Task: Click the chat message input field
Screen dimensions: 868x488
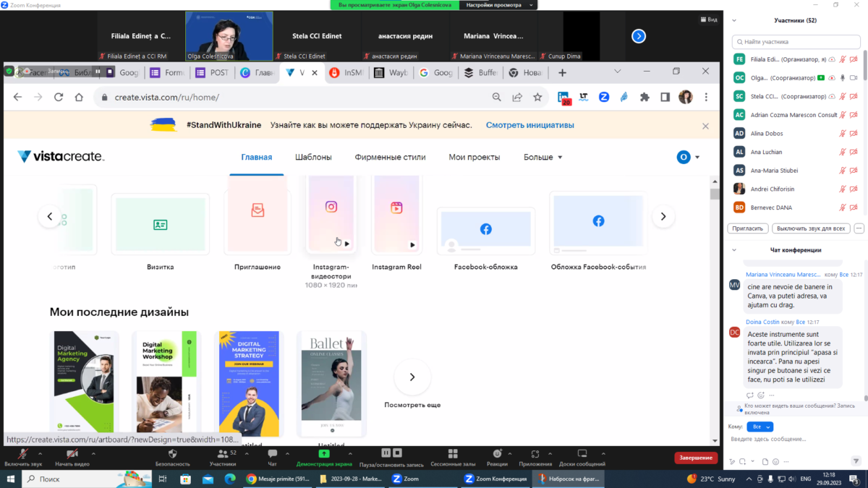Action: (x=794, y=440)
